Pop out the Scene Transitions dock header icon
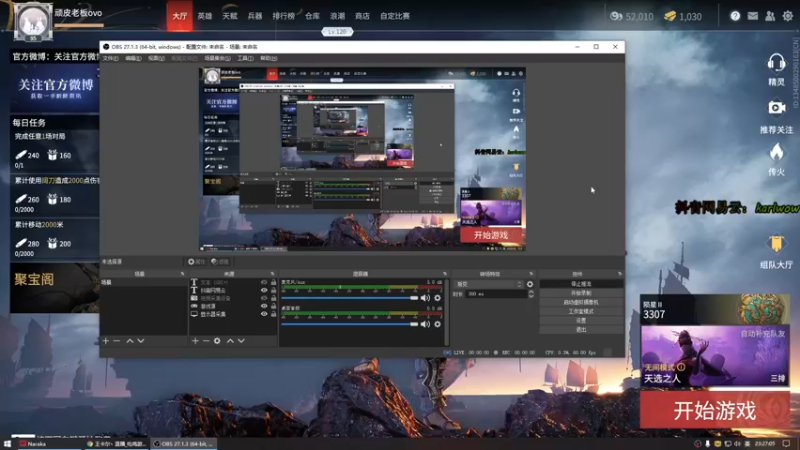 click(x=531, y=274)
